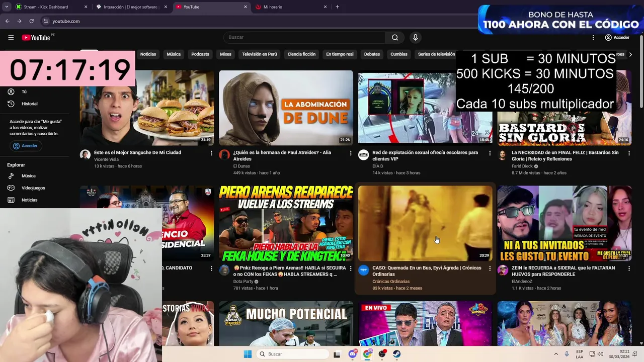Screen dimensions: 644x362
Task: Open the Mejor Sanguche video thumbnail
Action: pyautogui.click(x=147, y=108)
